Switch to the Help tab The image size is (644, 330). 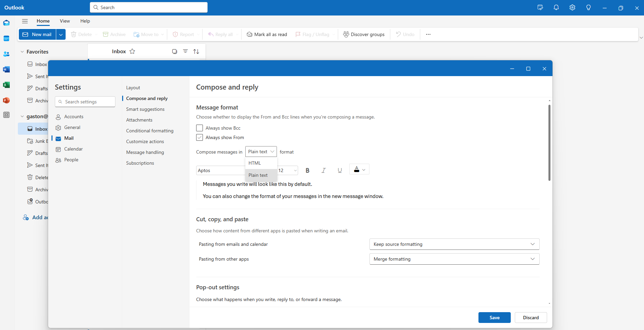click(85, 21)
